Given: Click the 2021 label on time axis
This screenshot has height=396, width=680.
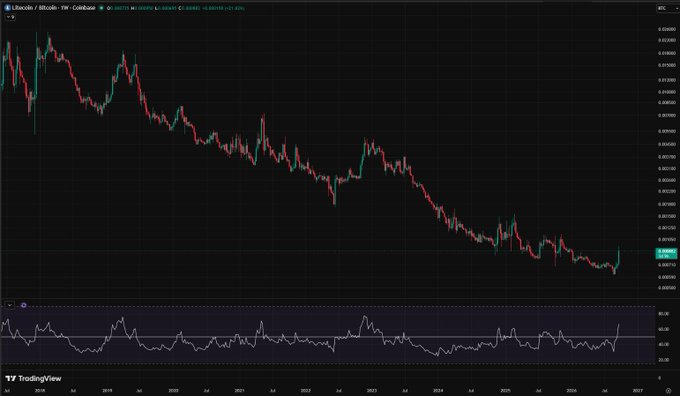Looking at the screenshot, I should [x=239, y=390].
